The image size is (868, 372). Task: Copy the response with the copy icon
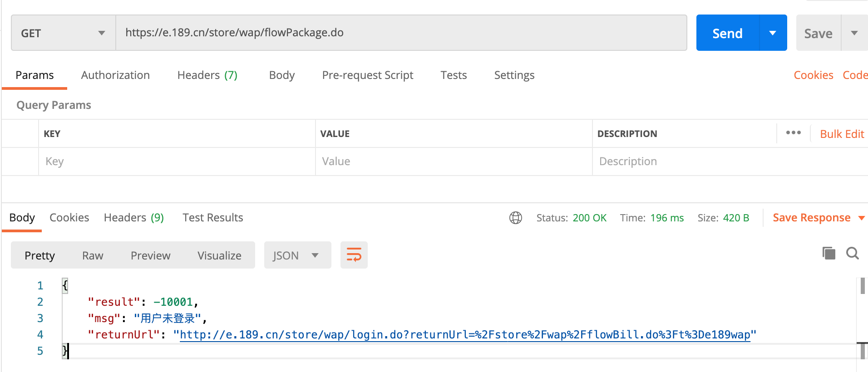829,253
